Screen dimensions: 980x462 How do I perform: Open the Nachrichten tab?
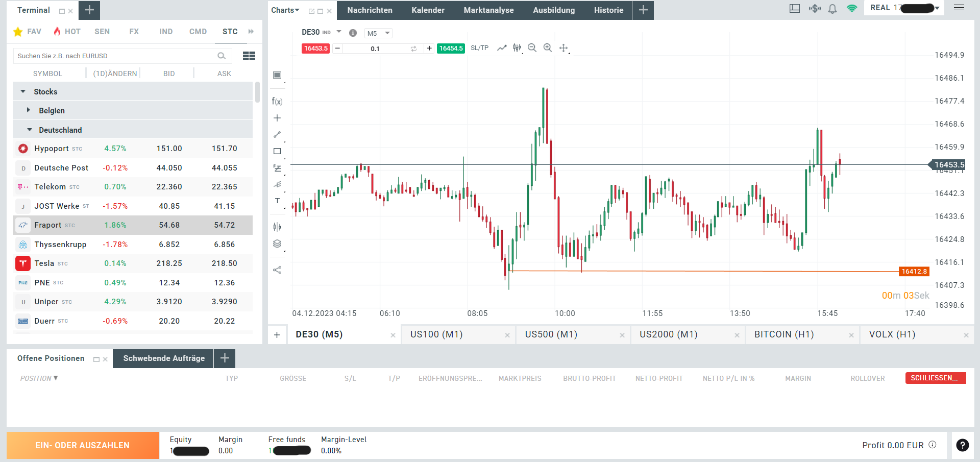370,10
